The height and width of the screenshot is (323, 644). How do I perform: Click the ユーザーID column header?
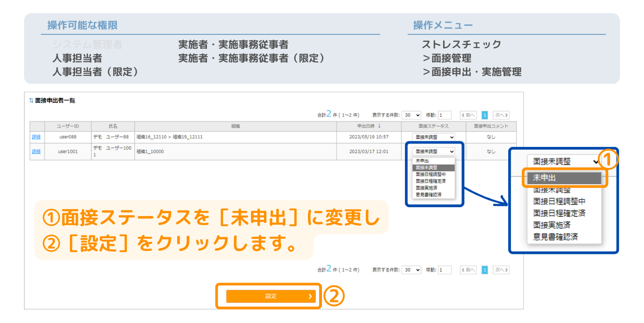(68, 126)
